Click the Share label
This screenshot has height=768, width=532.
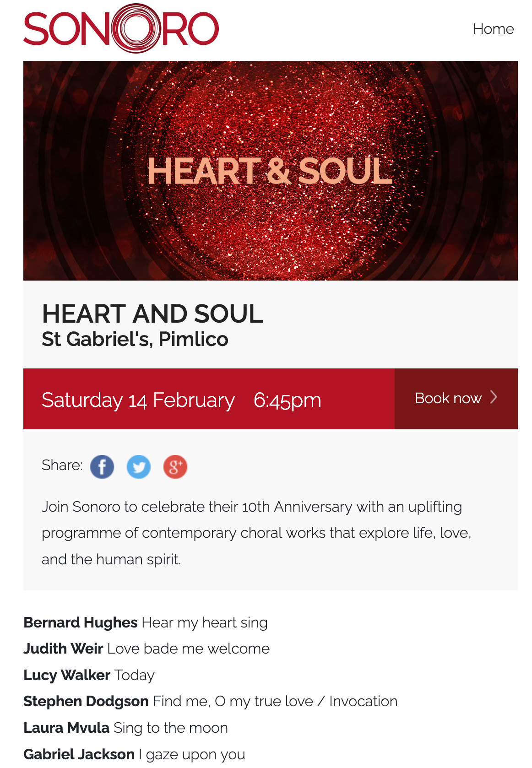(x=62, y=465)
